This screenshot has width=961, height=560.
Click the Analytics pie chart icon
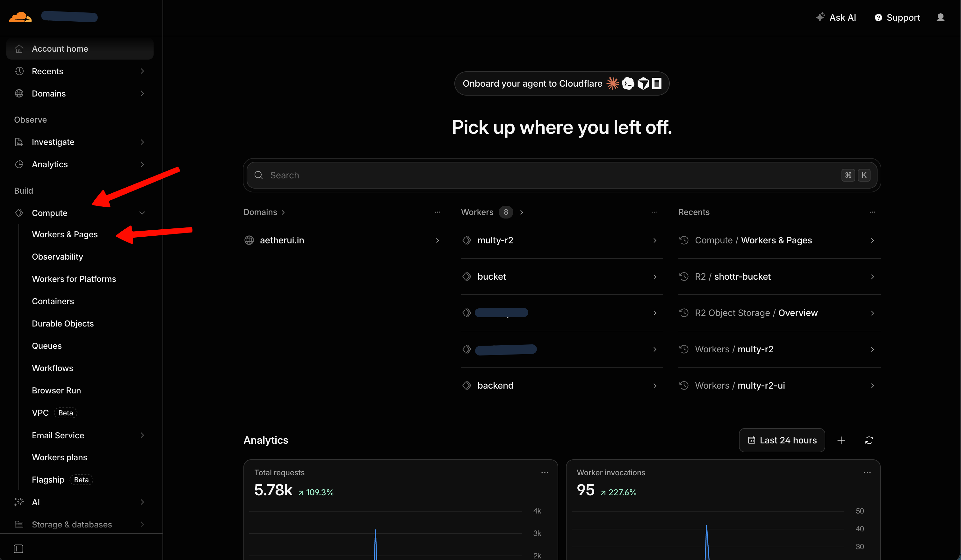coord(19,164)
